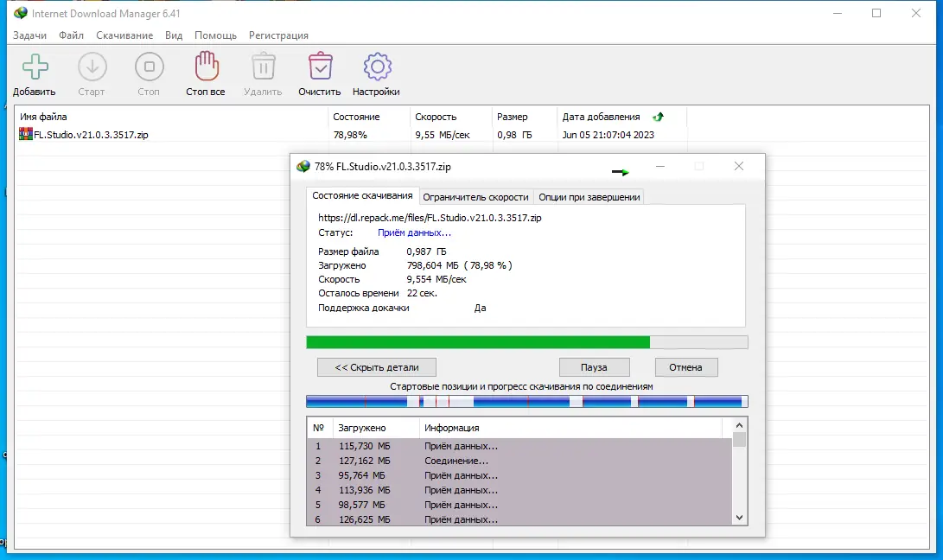Image resolution: width=943 pixels, height=560 pixels.
Task: Select connection 6 row with 126,625 МБ
Action: (x=519, y=519)
